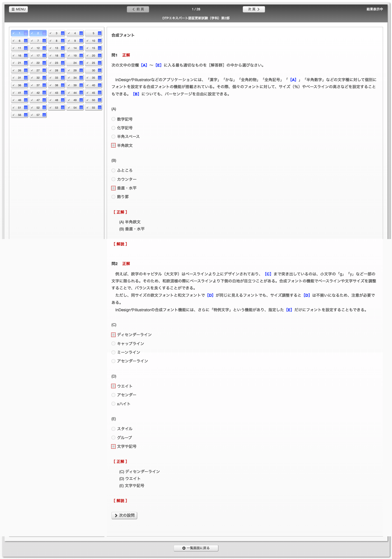The image size is (392, 559).
Task: Click 次の設問 next question button
Action: [124, 516]
